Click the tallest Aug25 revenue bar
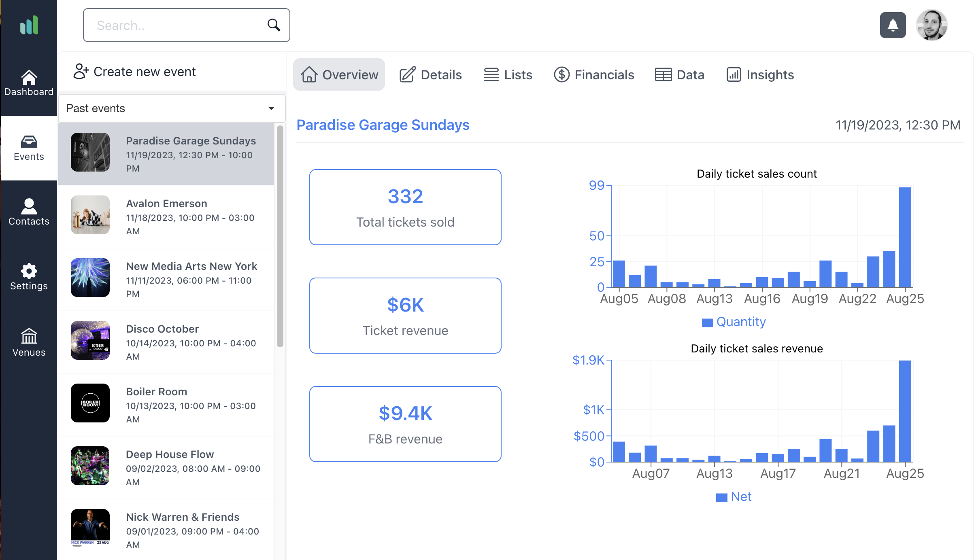Image resolution: width=974 pixels, height=560 pixels. click(x=905, y=411)
